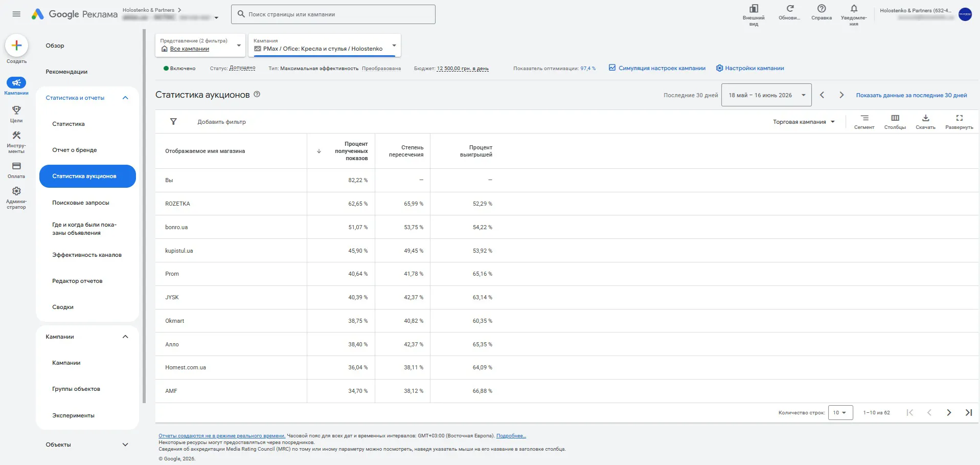Click the account avatar
This screenshot has height=465, width=980.
965,14
